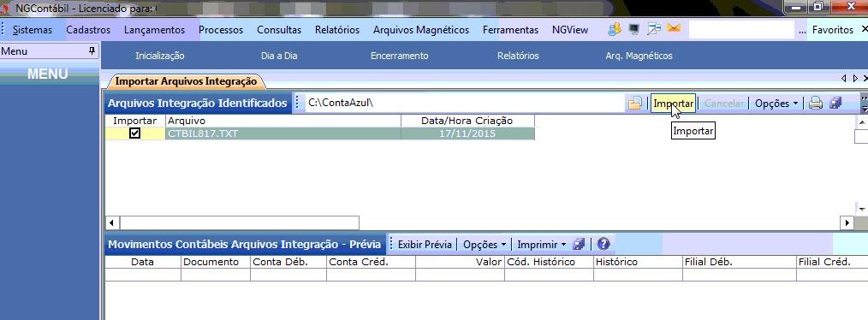Open the orange envelope messages icon

tap(674, 27)
